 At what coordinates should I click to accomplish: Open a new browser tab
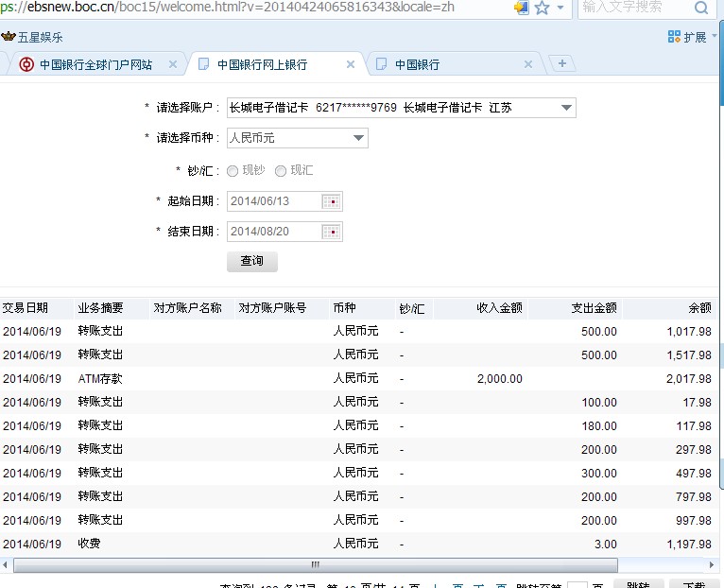coord(562,63)
